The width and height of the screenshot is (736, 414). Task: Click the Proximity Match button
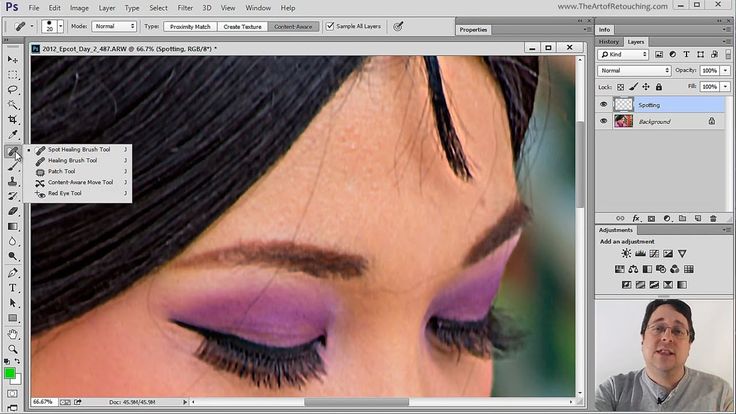point(190,26)
